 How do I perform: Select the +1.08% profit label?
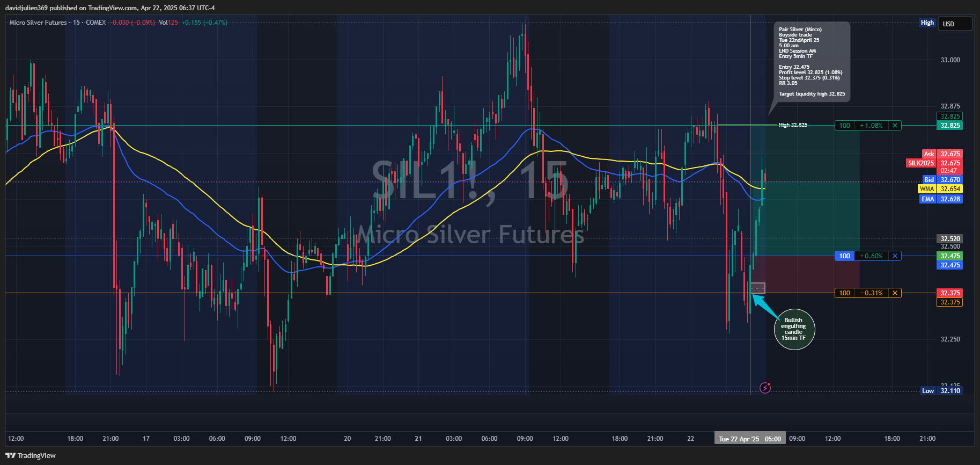pos(871,126)
